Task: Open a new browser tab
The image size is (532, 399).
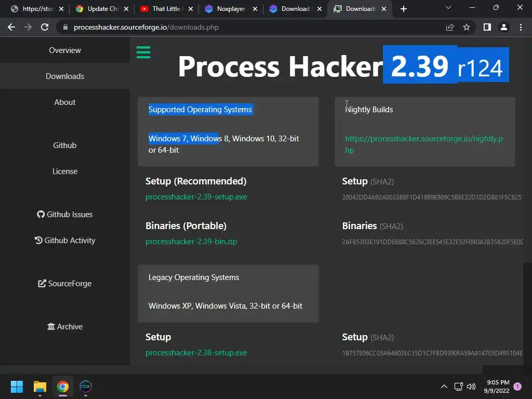Action: click(x=403, y=9)
